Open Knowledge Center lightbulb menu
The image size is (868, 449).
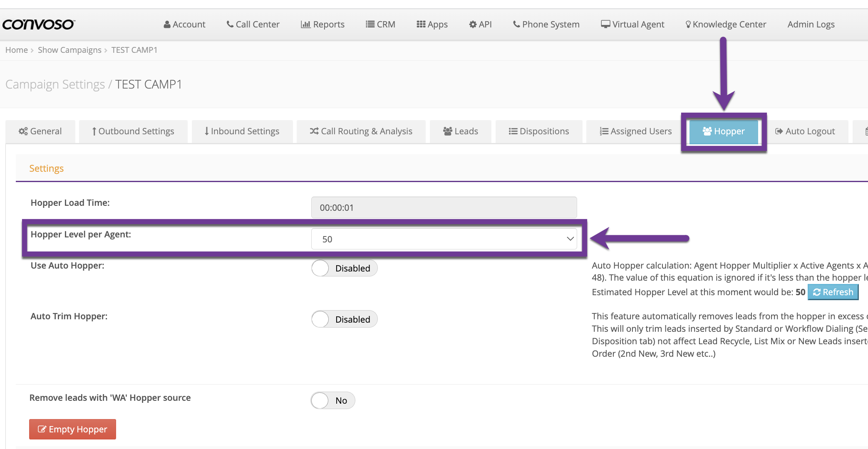click(x=726, y=25)
